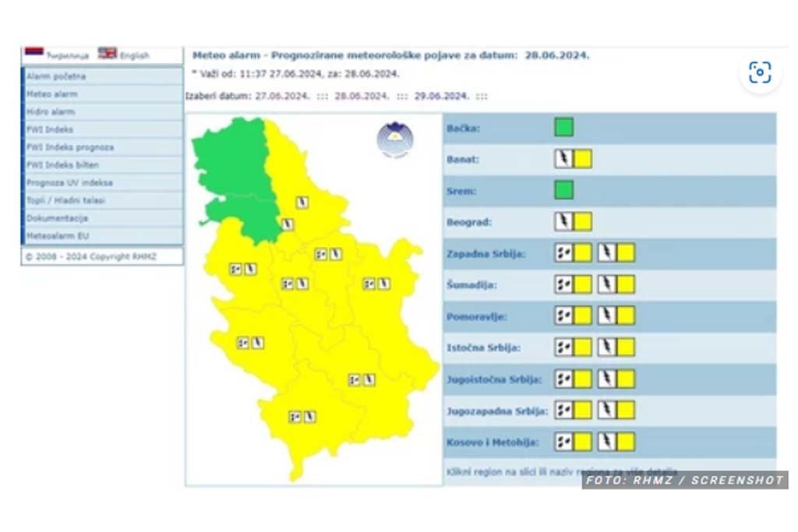Click the green swatch next to Bačka
This screenshot has height=532, width=798.
click(x=564, y=127)
